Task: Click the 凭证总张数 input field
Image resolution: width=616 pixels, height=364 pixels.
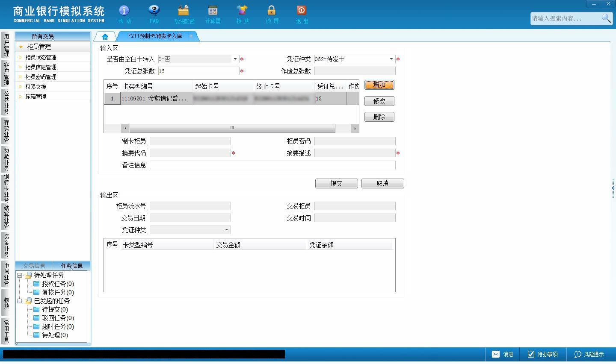Action: (199, 71)
